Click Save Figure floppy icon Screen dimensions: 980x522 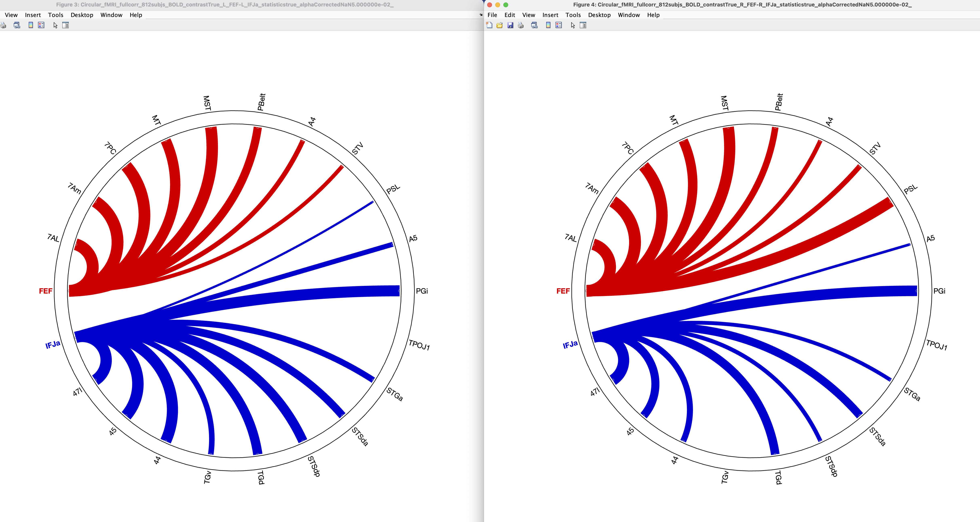click(x=510, y=25)
